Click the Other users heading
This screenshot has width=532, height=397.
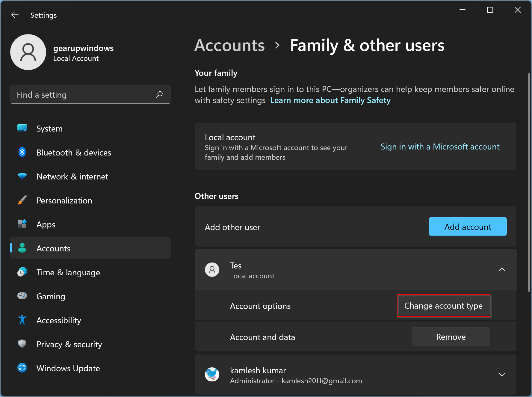(216, 196)
